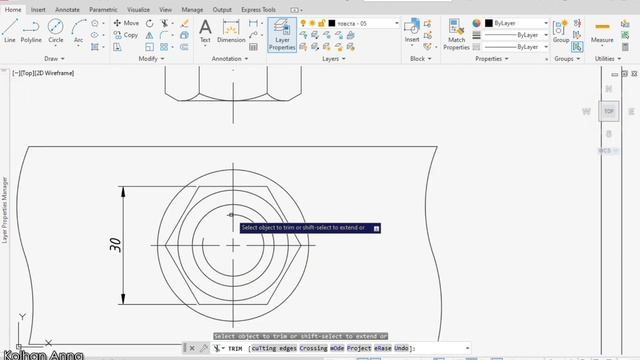Click the Mirror icon in Modify panel
This screenshot has height=360, width=640.
pos(150,36)
